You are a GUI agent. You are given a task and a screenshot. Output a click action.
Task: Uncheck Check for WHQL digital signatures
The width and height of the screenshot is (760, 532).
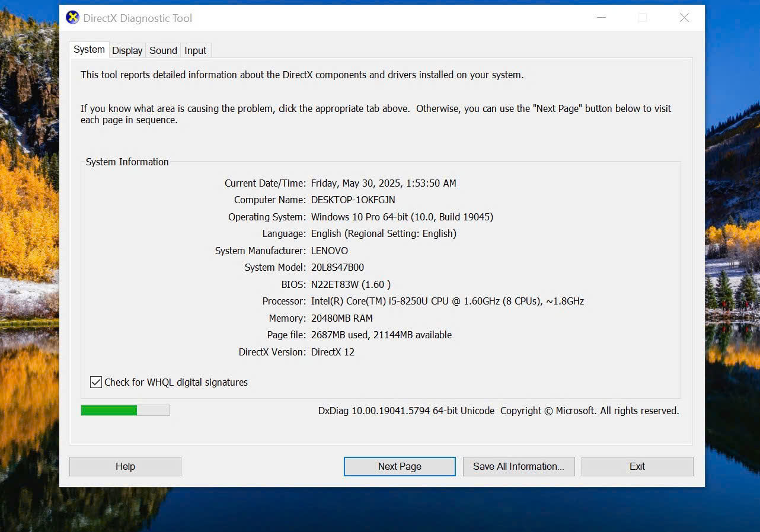[x=96, y=382]
